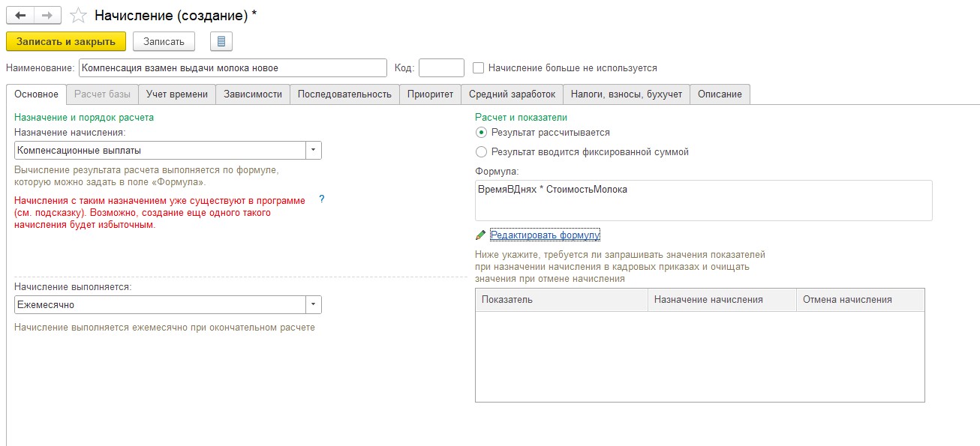The width and height of the screenshot is (980, 446).
Task: Open the "Редактировать формулу" link
Action: (x=545, y=235)
